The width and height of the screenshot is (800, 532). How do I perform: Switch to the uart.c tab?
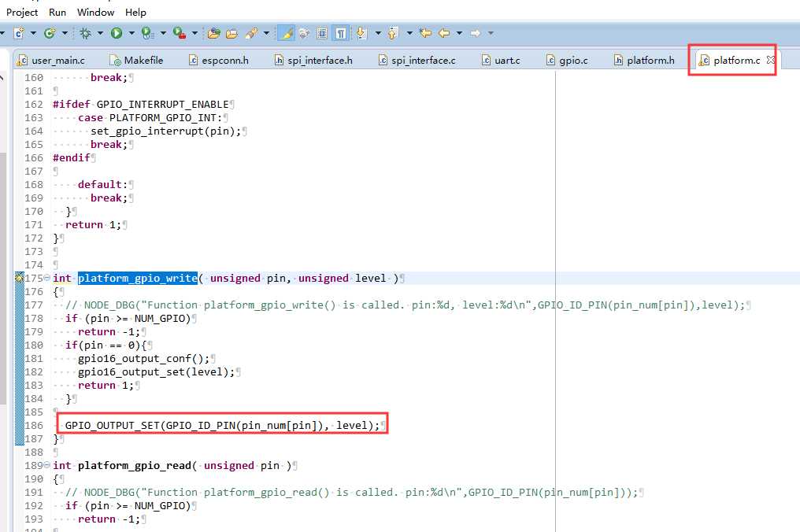tap(501, 61)
